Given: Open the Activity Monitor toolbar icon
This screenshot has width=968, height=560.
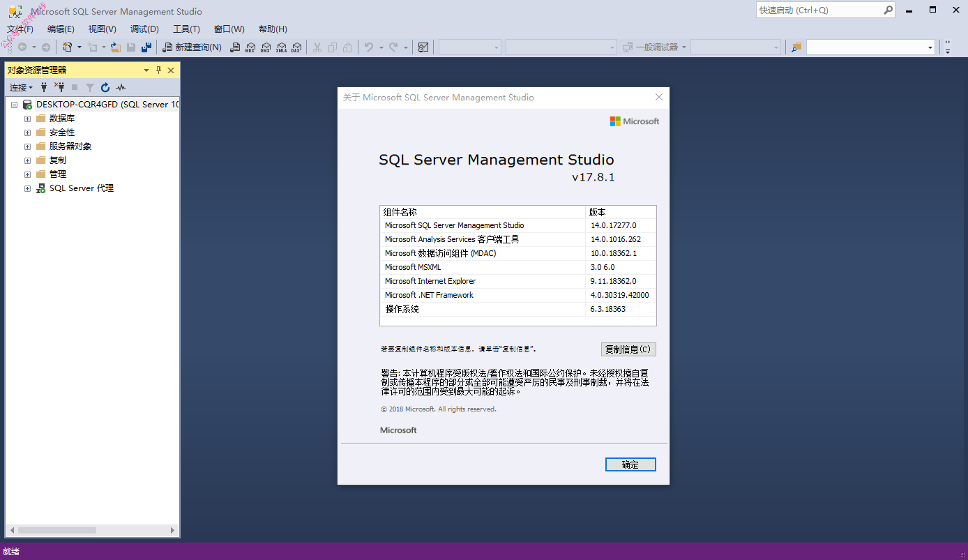Looking at the screenshot, I should point(423,47).
